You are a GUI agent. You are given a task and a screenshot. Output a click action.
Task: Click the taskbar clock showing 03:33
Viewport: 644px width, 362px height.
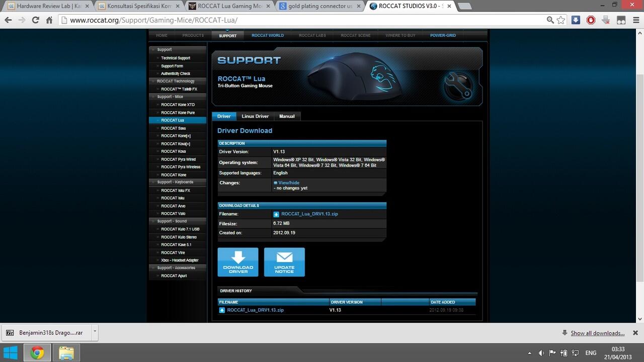(618, 352)
